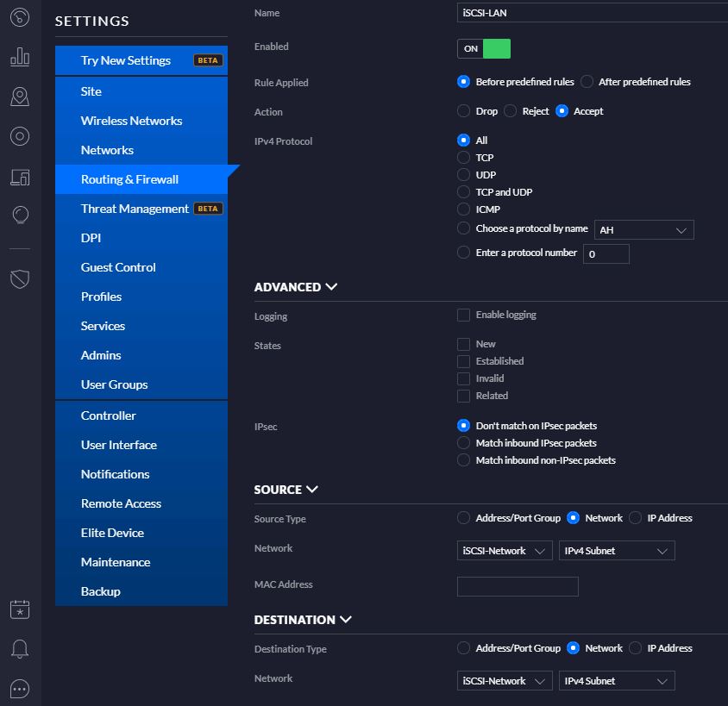The height and width of the screenshot is (706, 728).
Task: Collapse the DESTINATION section
Action: point(303,620)
